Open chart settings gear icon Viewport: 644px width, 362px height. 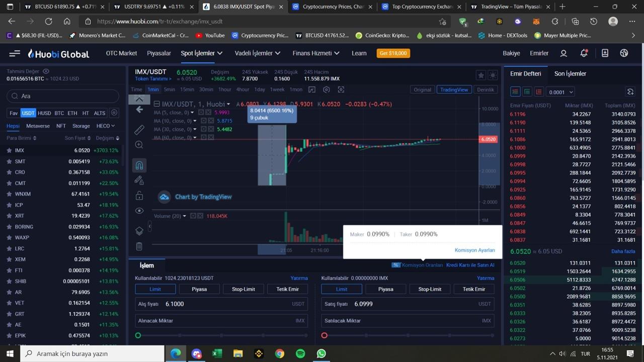point(327,89)
